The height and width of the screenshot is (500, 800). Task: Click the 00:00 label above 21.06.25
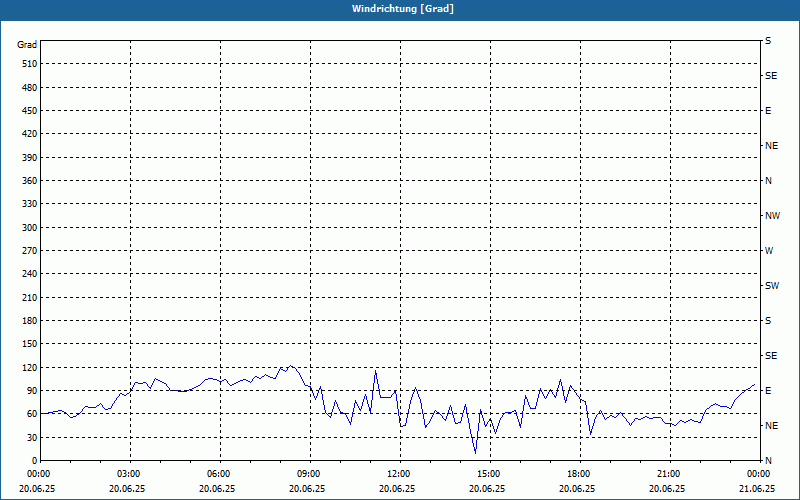point(760,473)
